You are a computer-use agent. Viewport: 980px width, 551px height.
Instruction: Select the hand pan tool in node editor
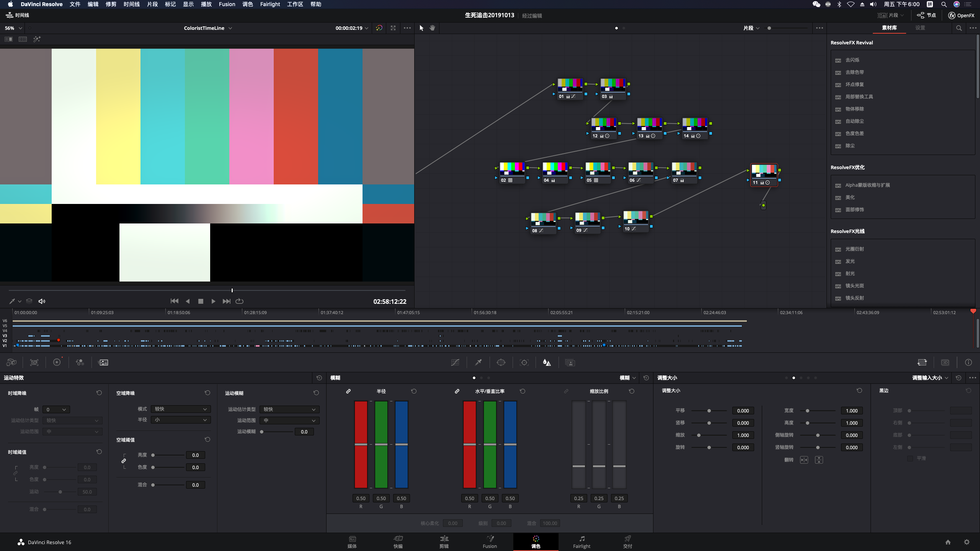[432, 28]
